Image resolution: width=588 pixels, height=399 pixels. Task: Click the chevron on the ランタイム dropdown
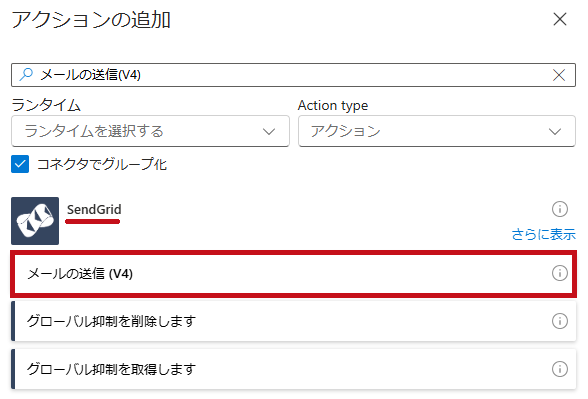point(269,132)
